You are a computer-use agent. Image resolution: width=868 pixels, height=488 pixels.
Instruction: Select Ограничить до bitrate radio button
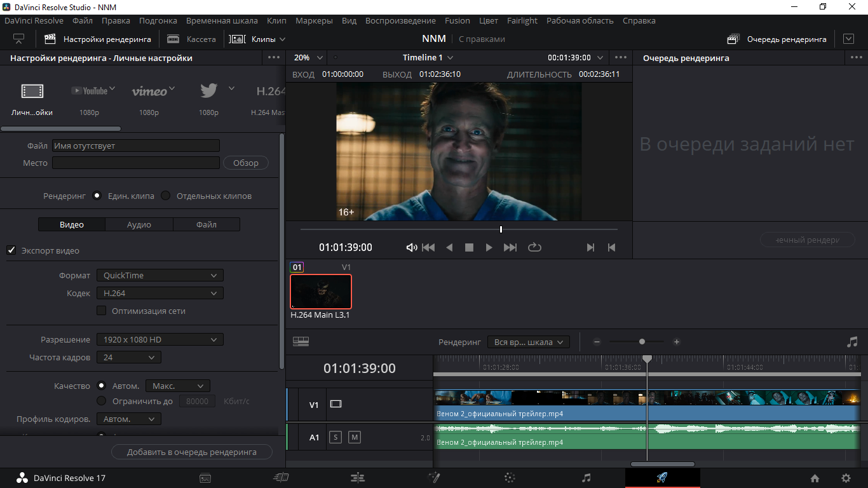[x=101, y=401]
